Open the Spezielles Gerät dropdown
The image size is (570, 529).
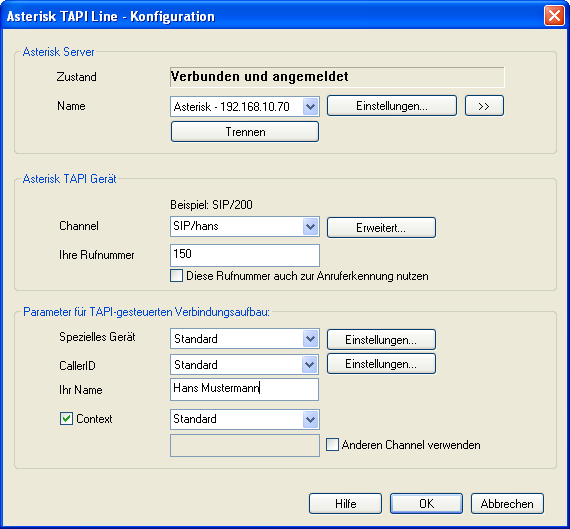[245, 338]
